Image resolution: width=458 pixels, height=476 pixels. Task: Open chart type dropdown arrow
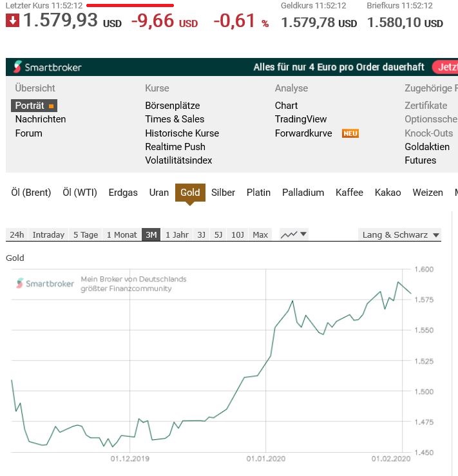coord(303,234)
